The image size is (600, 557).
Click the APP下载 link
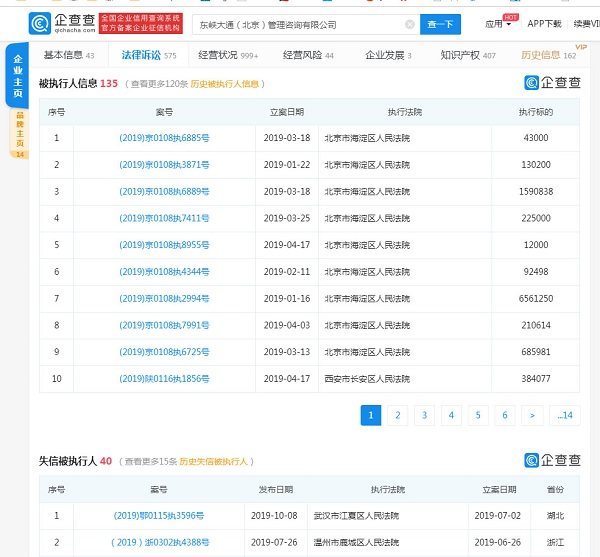[x=544, y=24]
